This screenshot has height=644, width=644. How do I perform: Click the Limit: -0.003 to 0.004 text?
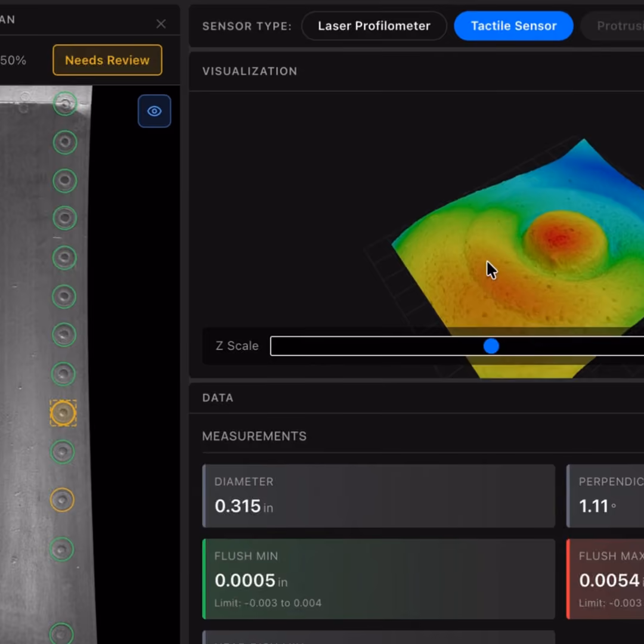(x=268, y=603)
